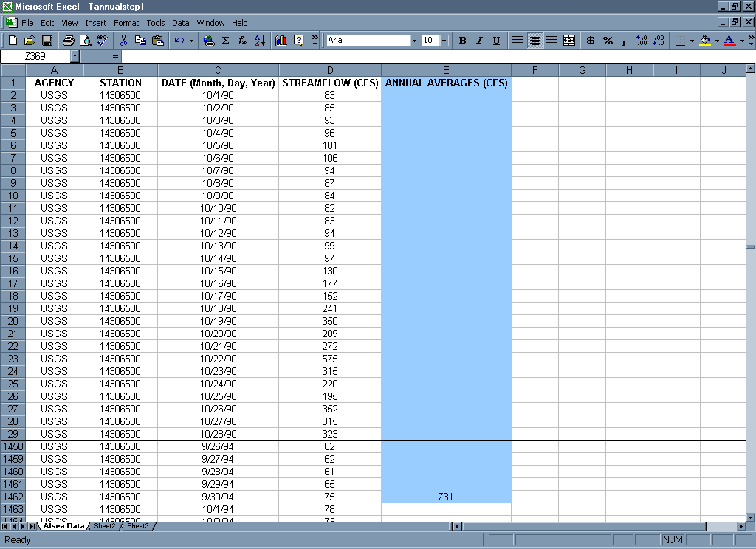Expand the Arial font name dropdown
The height and width of the screenshot is (549, 756).
tap(414, 41)
